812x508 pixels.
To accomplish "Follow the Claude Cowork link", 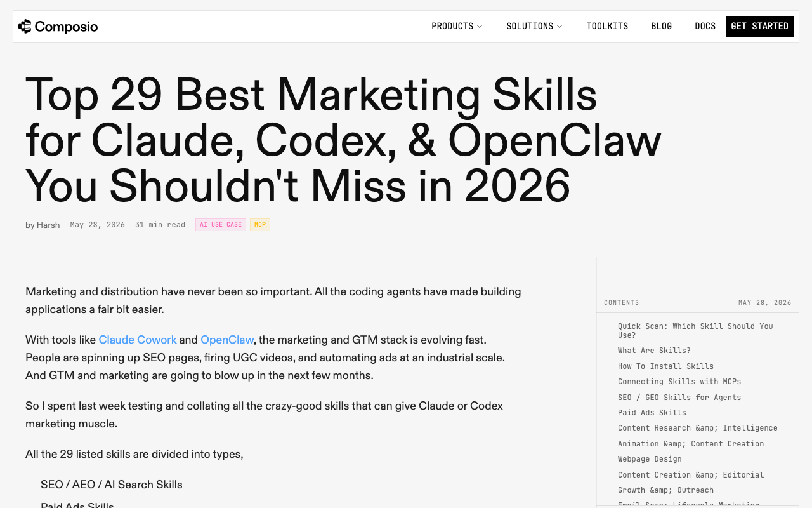I will point(138,340).
